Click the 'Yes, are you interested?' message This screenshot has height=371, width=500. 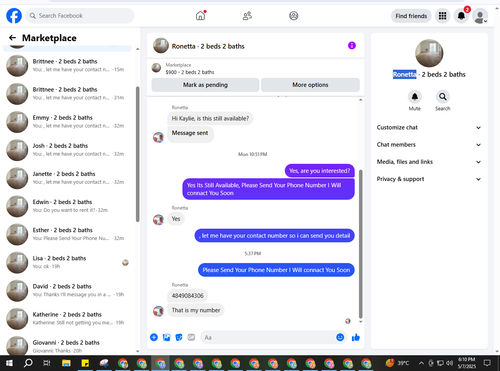(320, 171)
